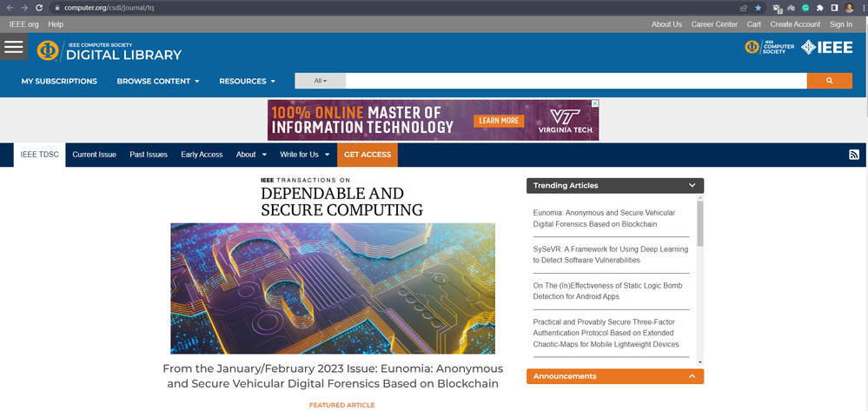Open the SySeVR trending article link

click(x=610, y=255)
